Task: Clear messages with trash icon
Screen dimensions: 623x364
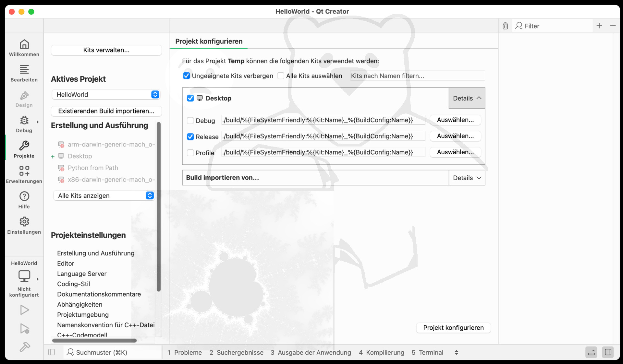Action: pyautogui.click(x=505, y=26)
